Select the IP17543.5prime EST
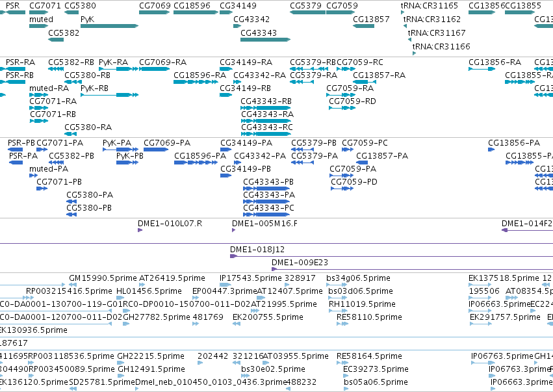Screen dimensions: 553x392 click(225, 285)
